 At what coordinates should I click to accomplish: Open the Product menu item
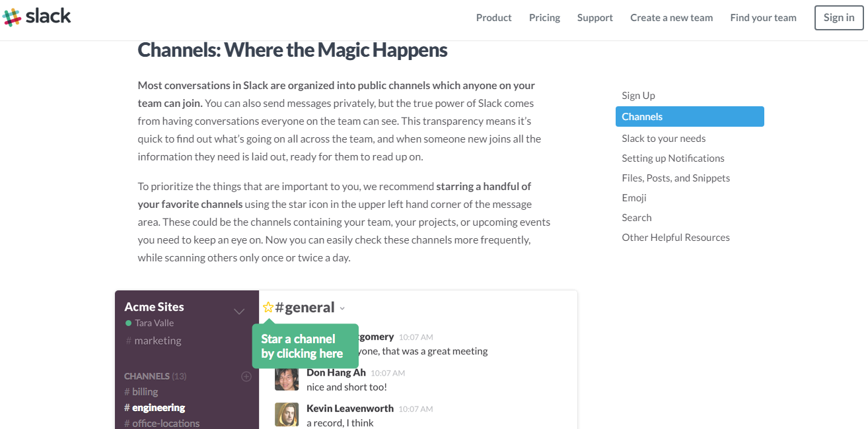point(493,18)
